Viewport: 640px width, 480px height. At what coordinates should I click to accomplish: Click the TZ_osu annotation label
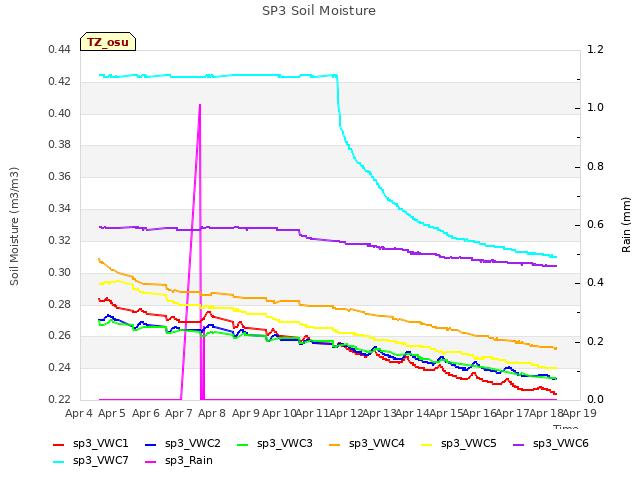108,42
